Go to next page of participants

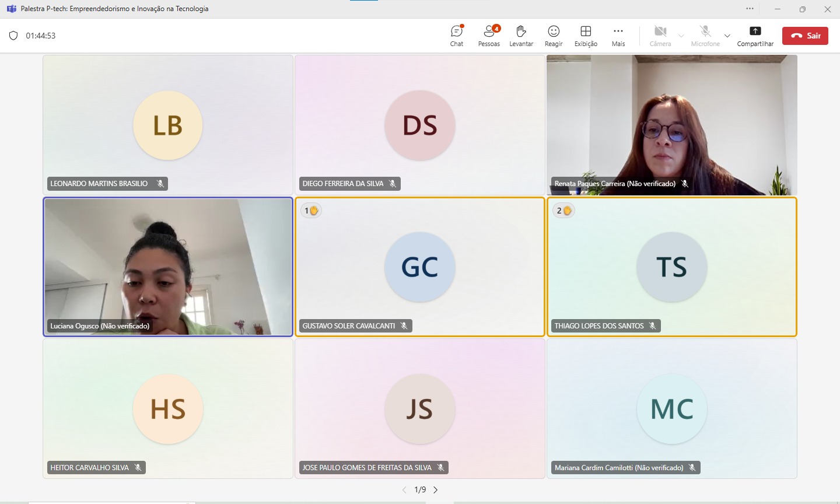point(436,490)
